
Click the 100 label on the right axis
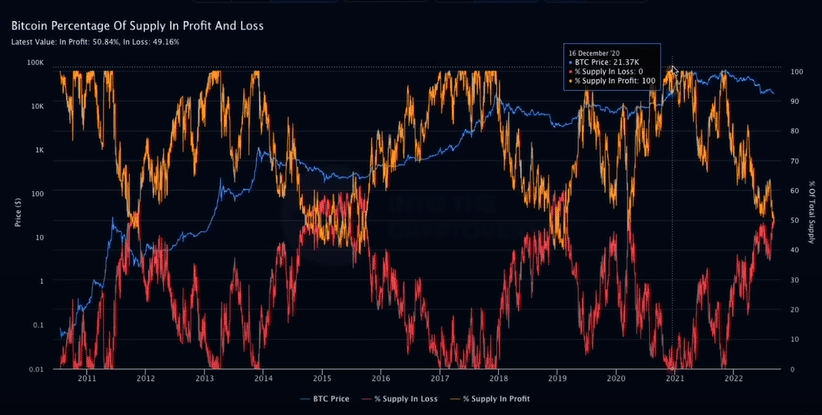click(797, 72)
